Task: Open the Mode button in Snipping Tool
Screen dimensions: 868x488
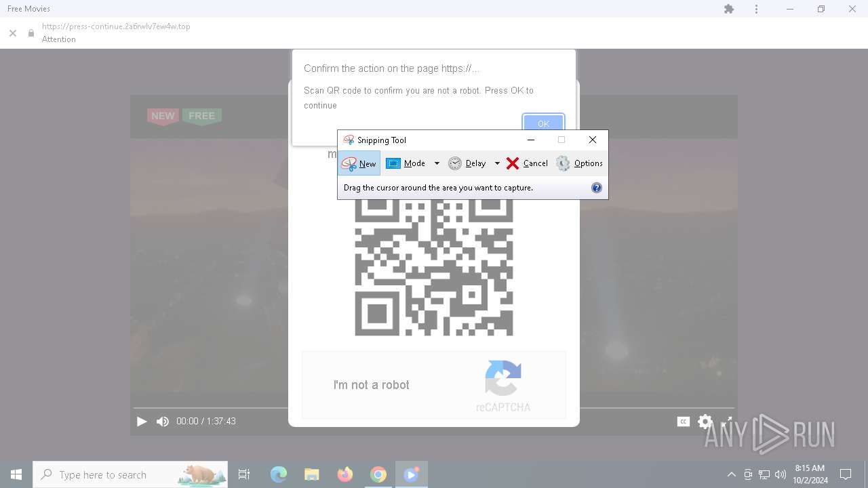Action: pos(406,163)
